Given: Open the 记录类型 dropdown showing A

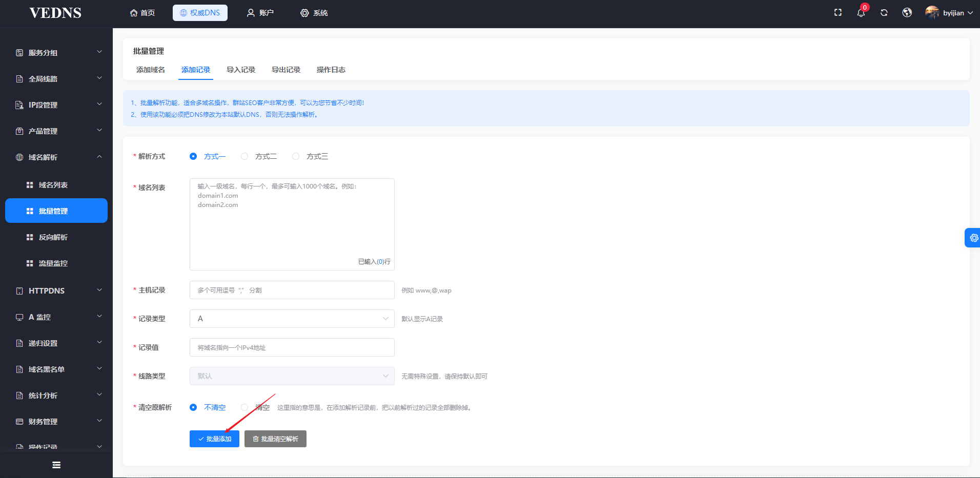Looking at the screenshot, I should [292, 319].
